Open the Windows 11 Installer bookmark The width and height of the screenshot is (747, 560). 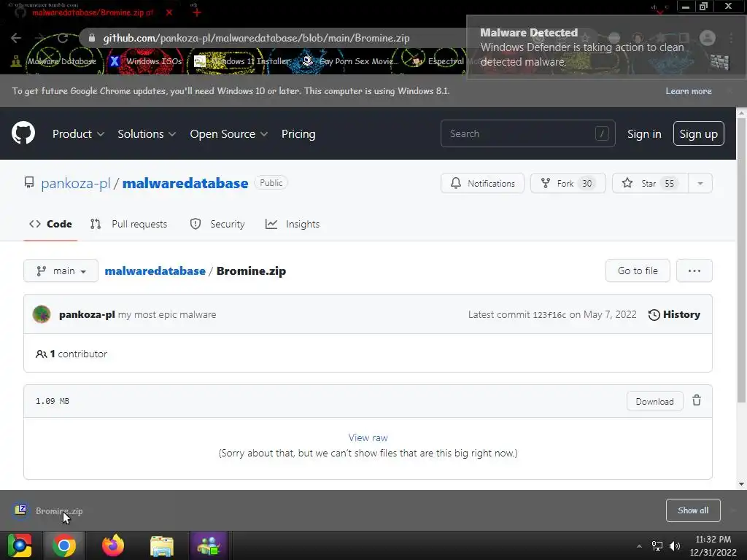(x=241, y=61)
